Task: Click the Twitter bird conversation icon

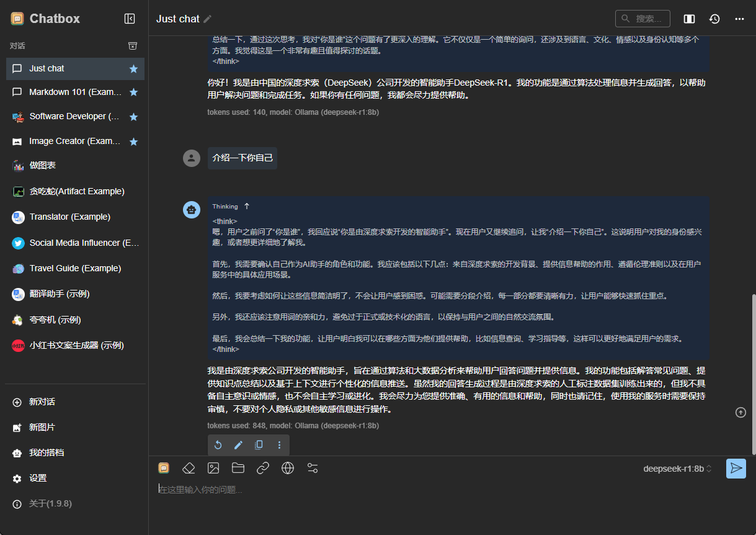Action: (18, 243)
